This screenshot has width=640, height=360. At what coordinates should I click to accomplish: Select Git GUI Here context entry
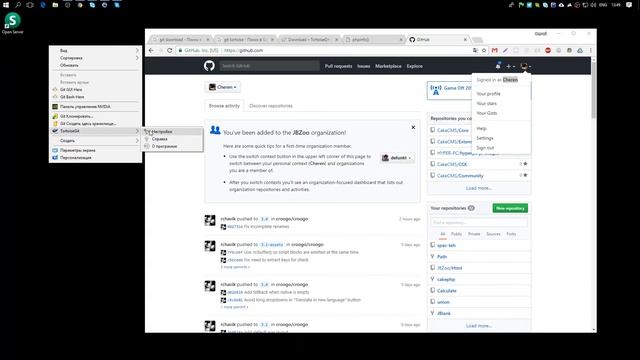(x=95, y=89)
